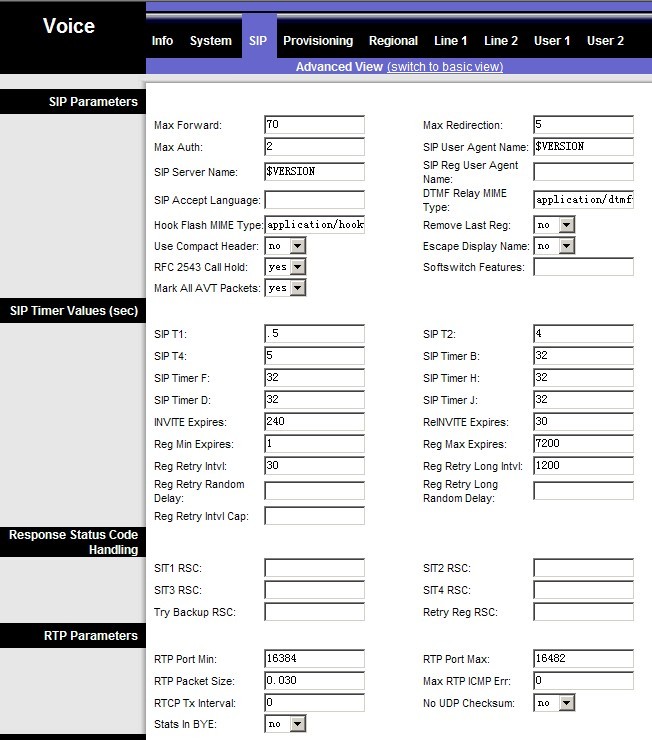The width and height of the screenshot is (652, 740).
Task: Focus the SIP T4 field
Action: pos(315,356)
